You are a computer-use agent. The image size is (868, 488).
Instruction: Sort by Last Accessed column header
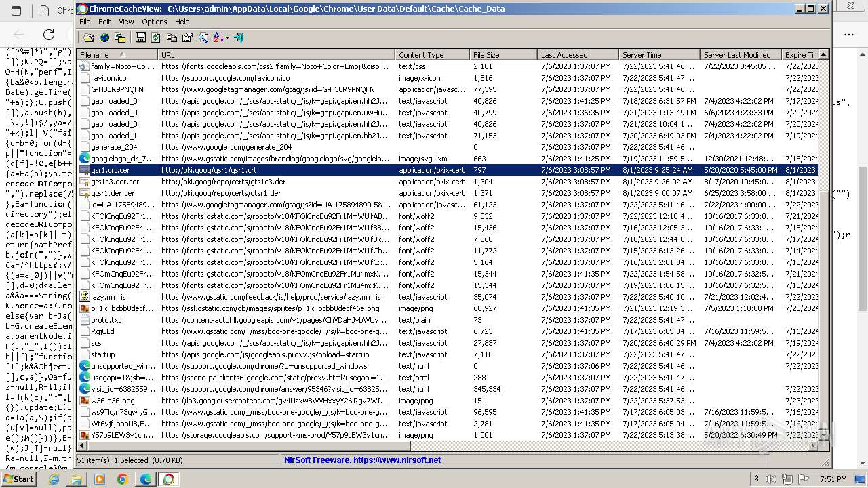pyautogui.click(x=578, y=55)
